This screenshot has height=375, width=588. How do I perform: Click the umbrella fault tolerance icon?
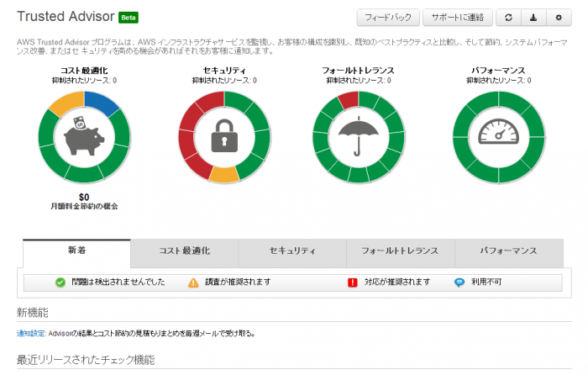click(x=359, y=136)
